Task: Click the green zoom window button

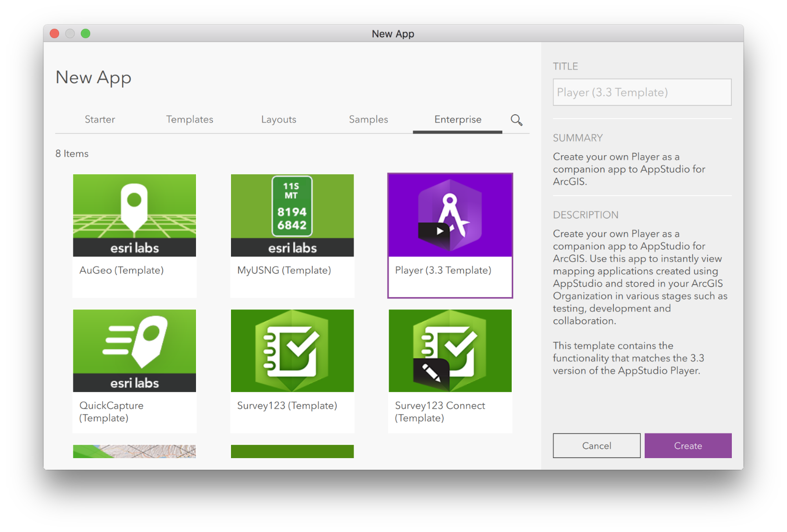Action: tap(86, 33)
